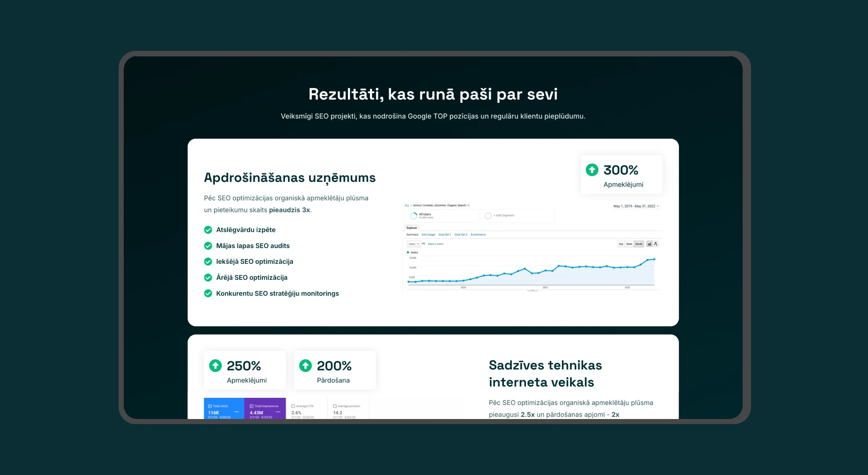The image size is (868, 475).
Task: Click the checkmark icon next to Iekšējā SEO optimizācija
Action: tap(208, 262)
